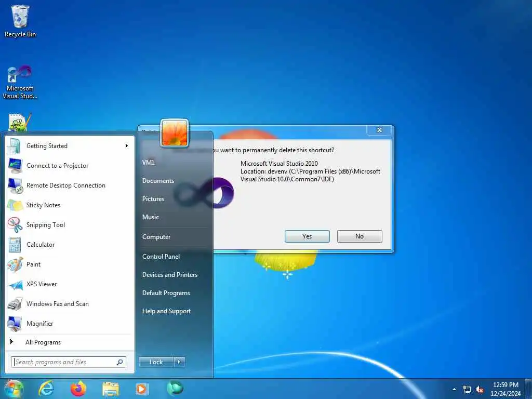Launch the Paint palette icon
Screen dimensions: 532x399
tap(15, 264)
